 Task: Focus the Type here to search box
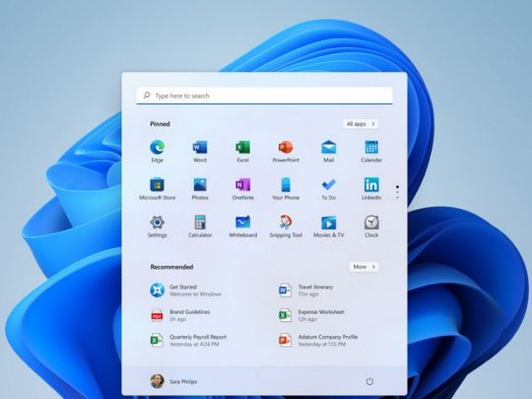[x=265, y=96]
